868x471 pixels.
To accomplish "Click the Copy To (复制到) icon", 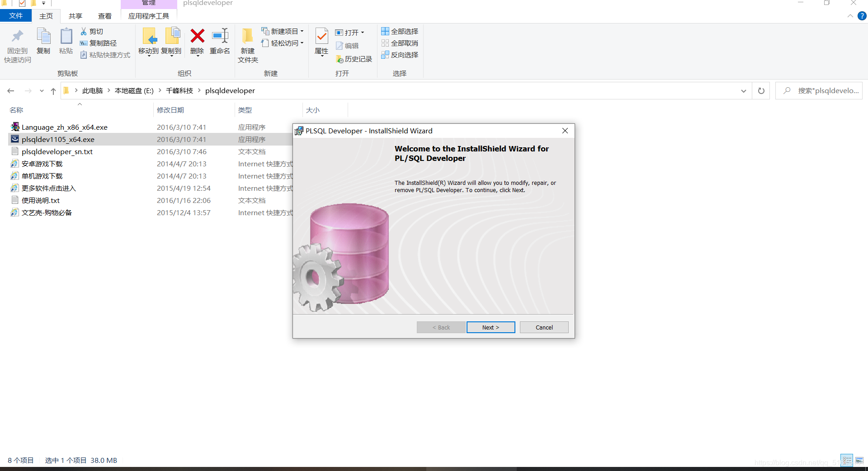I will point(172,36).
